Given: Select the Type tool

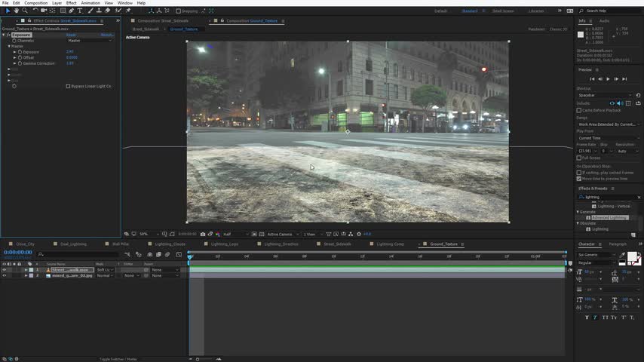Looking at the screenshot, I should (x=80, y=11).
